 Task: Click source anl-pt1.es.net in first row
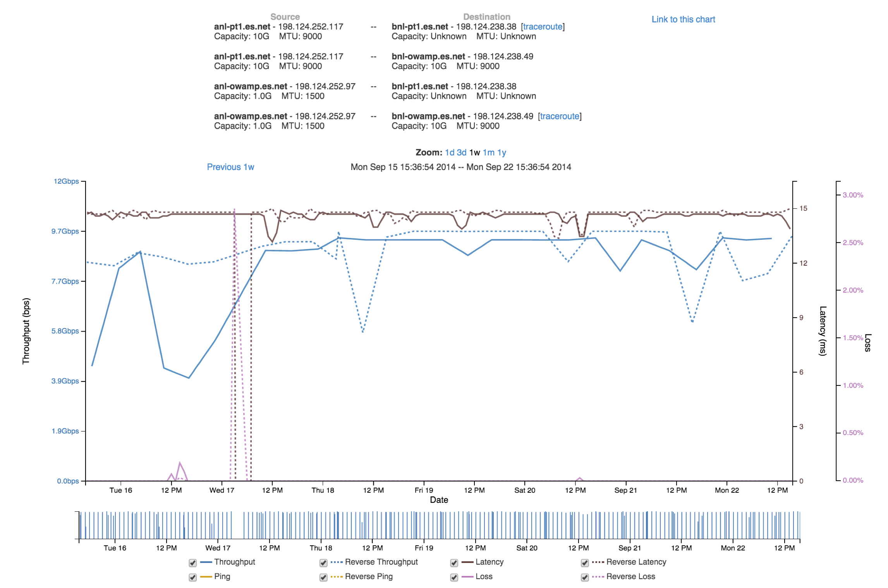(242, 27)
